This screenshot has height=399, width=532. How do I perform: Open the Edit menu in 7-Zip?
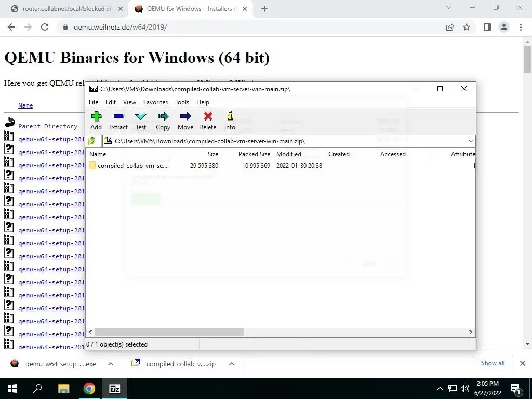pos(111,102)
